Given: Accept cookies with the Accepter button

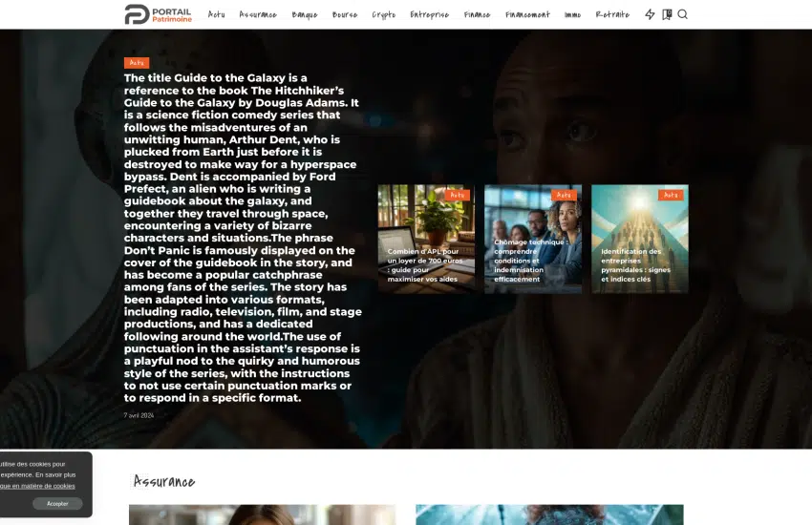Looking at the screenshot, I should [x=57, y=503].
